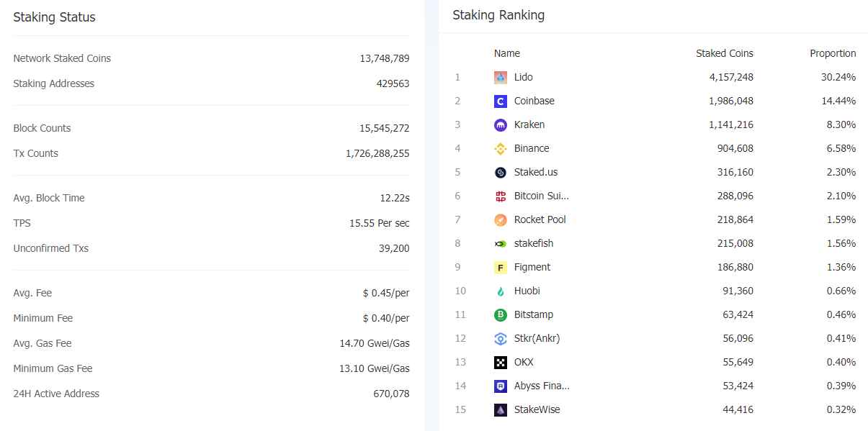The width and height of the screenshot is (868, 431).
Task: Select the Bitstamp name text
Action: tap(534, 314)
